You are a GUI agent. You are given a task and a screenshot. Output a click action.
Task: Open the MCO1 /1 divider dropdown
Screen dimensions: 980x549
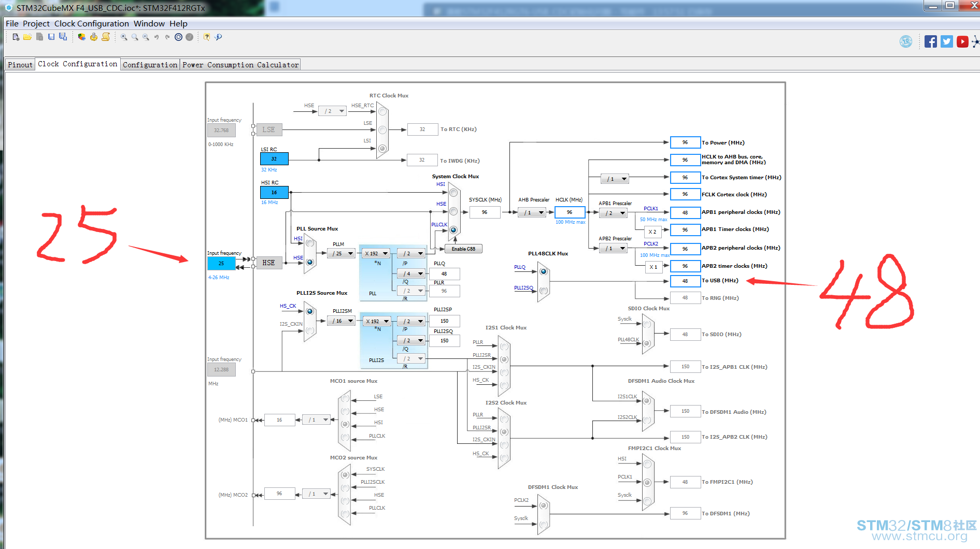pos(316,420)
